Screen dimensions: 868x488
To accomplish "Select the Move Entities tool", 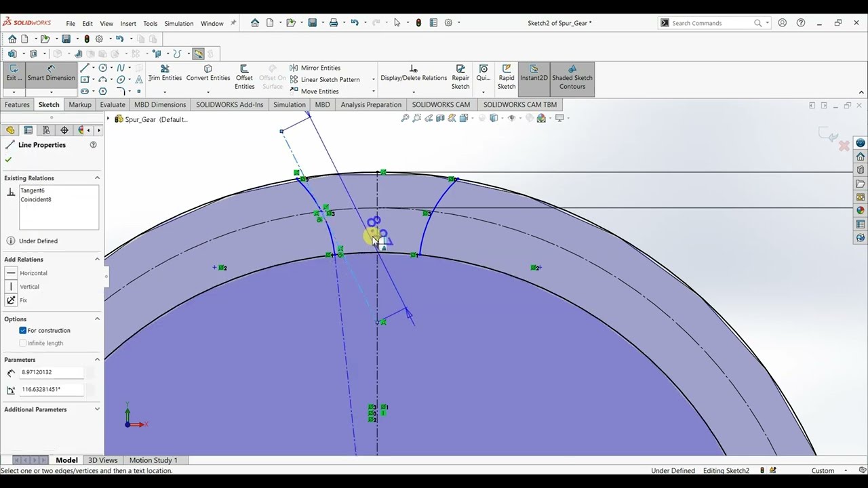I will point(314,91).
